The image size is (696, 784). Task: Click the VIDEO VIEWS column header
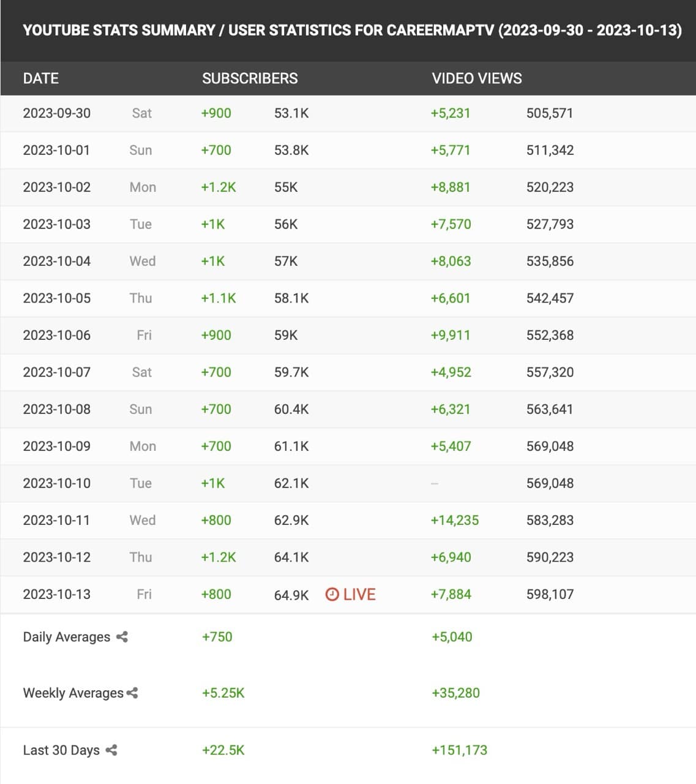coord(477,78)
